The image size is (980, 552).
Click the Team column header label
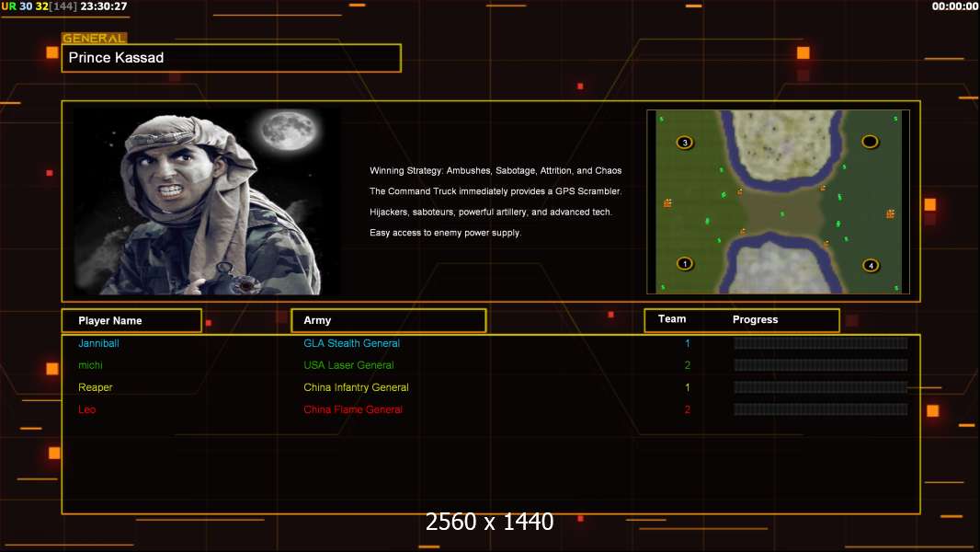672,319
